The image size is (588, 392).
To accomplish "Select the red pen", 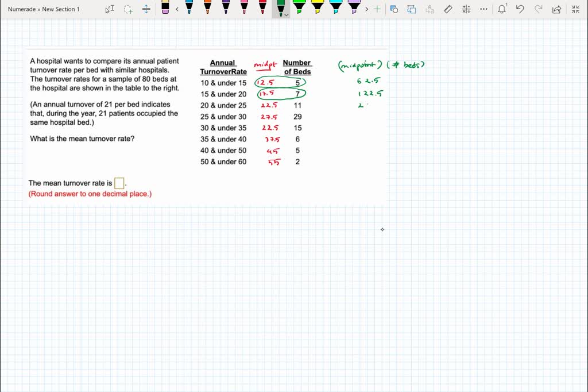I will (262, 9).
